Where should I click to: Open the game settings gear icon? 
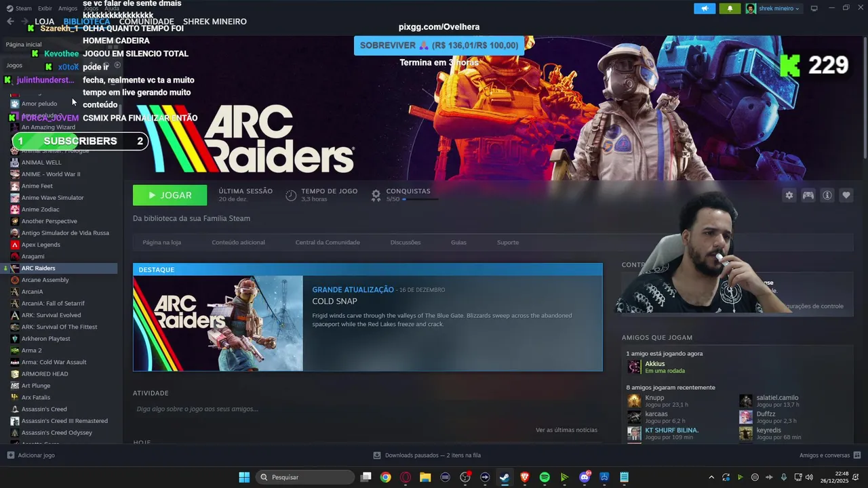tap(789, 195)
